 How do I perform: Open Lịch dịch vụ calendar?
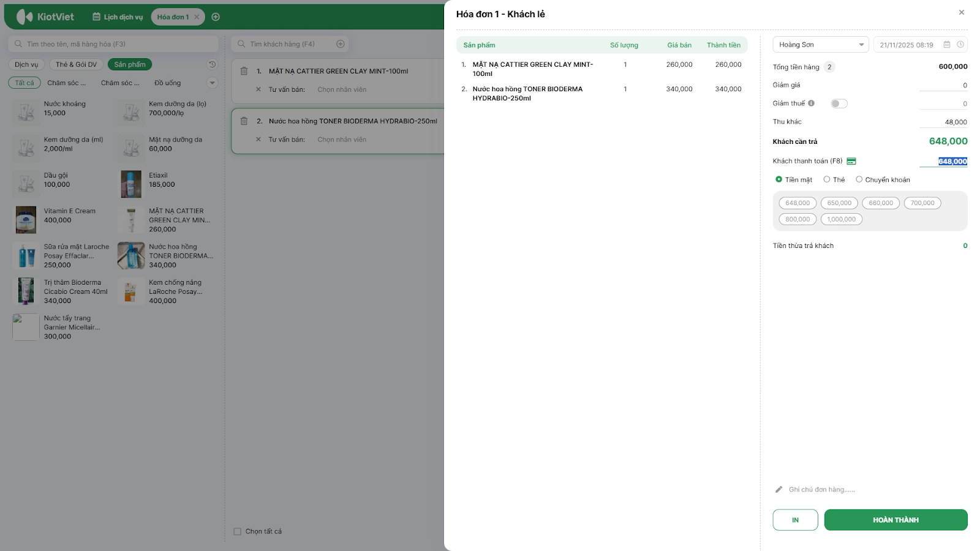coord(118,17)
